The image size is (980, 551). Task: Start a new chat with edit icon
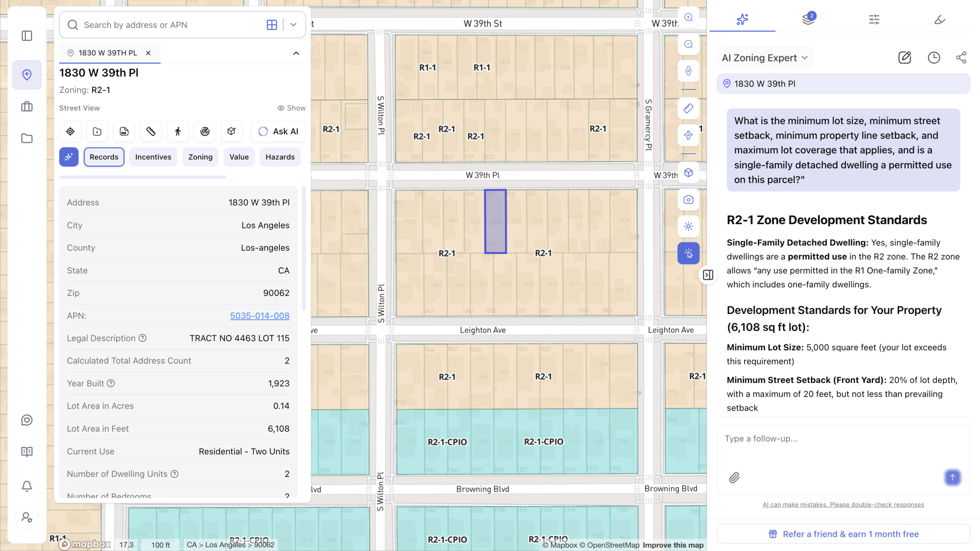pyautogui.click(x=905, y=58)
